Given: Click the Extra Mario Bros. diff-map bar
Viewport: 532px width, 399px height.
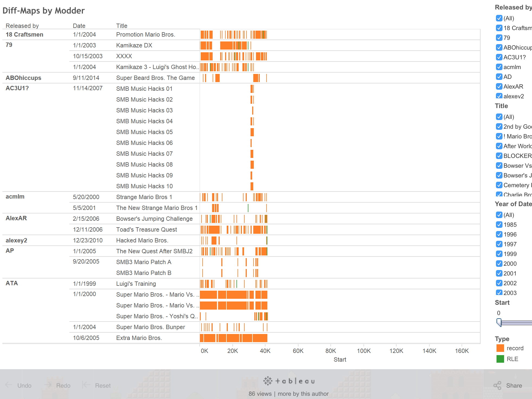Looking at the screenshot, I should (x=233, y=338).
